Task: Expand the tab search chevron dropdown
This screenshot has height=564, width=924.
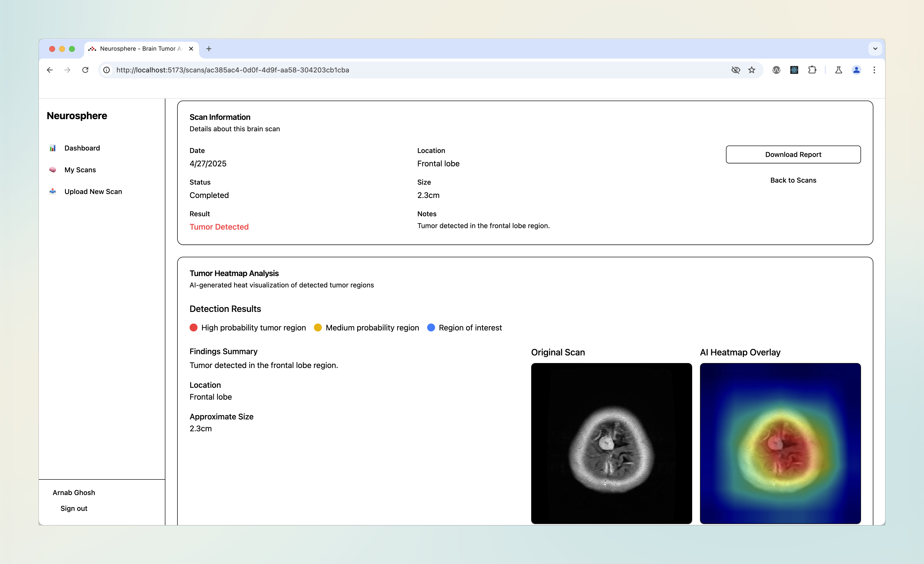Action: coord(875,49)
